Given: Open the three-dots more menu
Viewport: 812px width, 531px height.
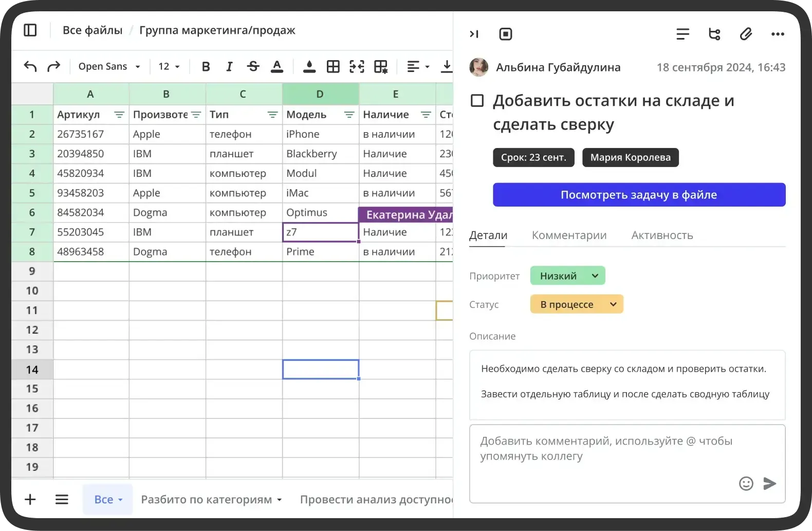Looking at the screenshot, I should [778, 34].
